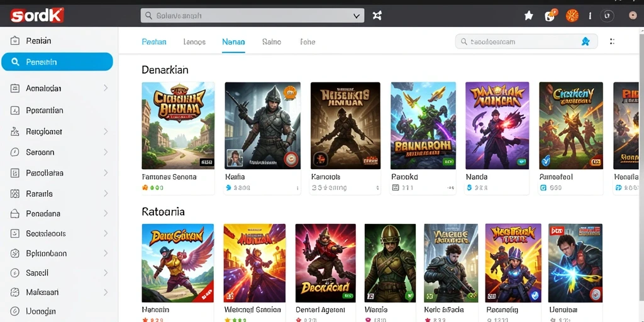The image size is (644, 322).
Task: Click the Ppsoantion sidebar icon
Action: [15, 110]
